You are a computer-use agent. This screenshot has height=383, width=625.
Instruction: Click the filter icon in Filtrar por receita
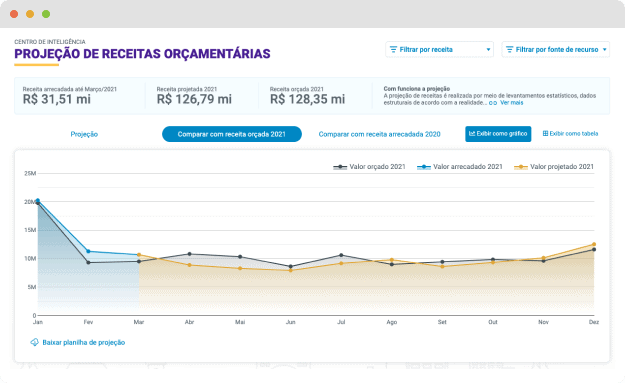[393, 49]
